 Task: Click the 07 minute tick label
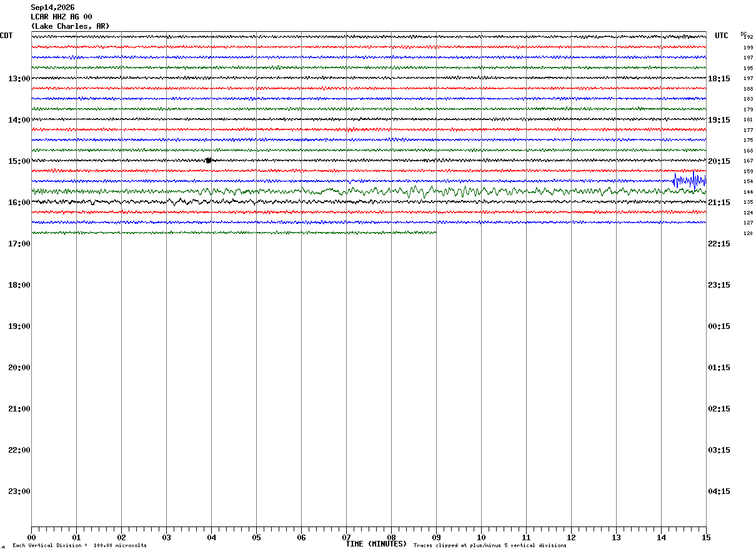coord(346,538)
